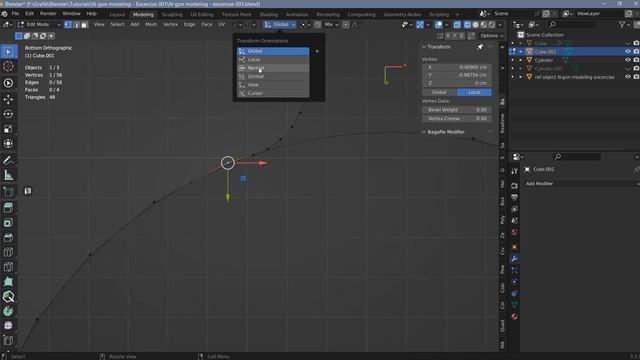Screen dimensions: 640x360
Task: Select the Bevel tool
Action: [x=8, y=238]
